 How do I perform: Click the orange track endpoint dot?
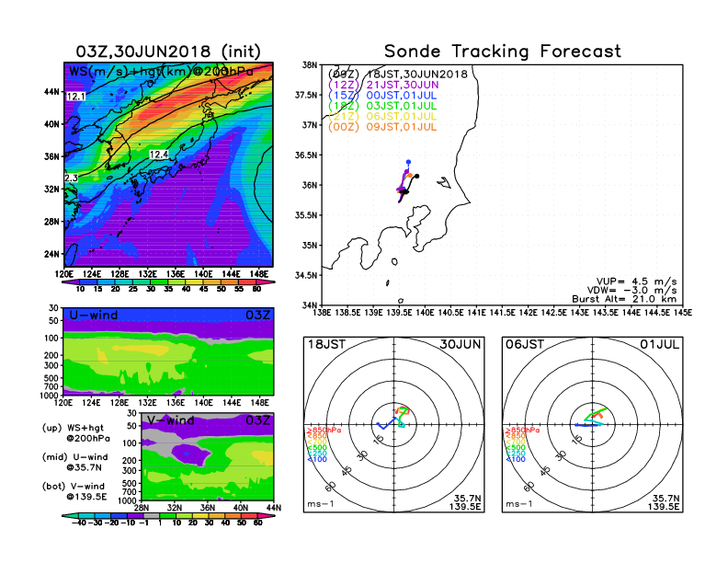click(411, 175)
